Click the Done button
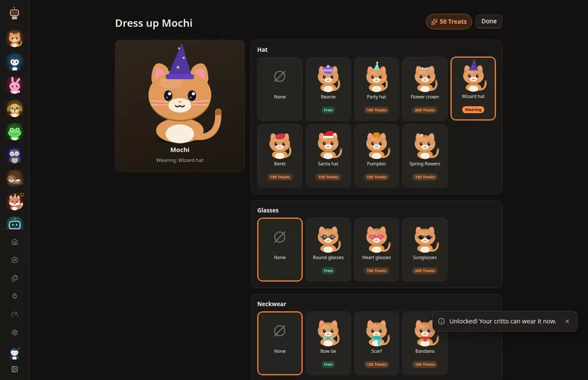The width and height of the screenshot is (588, 380). pos(489,22)
